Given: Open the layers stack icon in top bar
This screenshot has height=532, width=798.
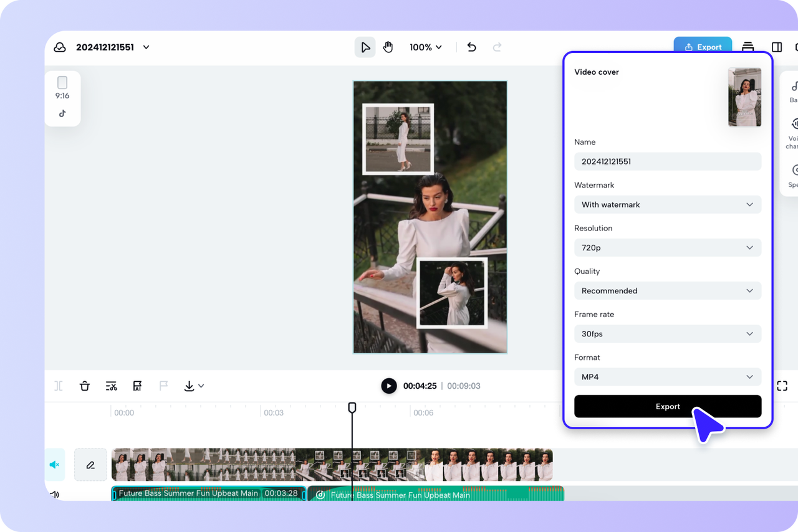Looking at the screenshot, I should pos(748,47).
